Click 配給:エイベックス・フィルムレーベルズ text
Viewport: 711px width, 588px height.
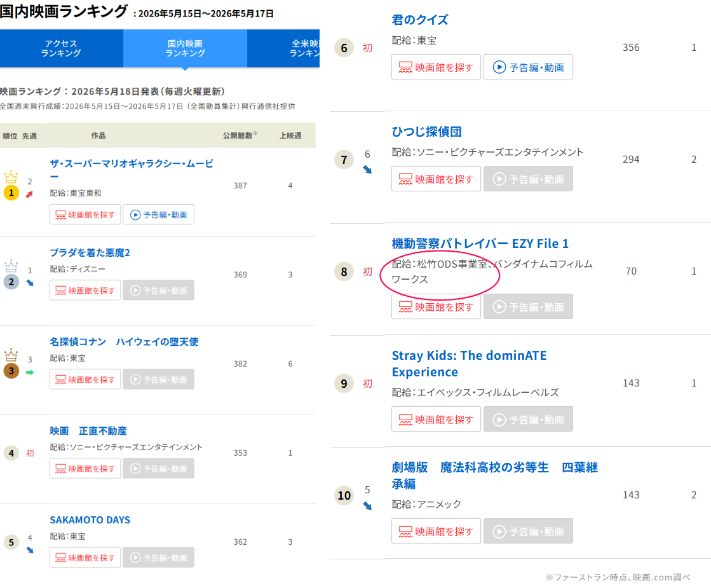(x=475, y=392)
